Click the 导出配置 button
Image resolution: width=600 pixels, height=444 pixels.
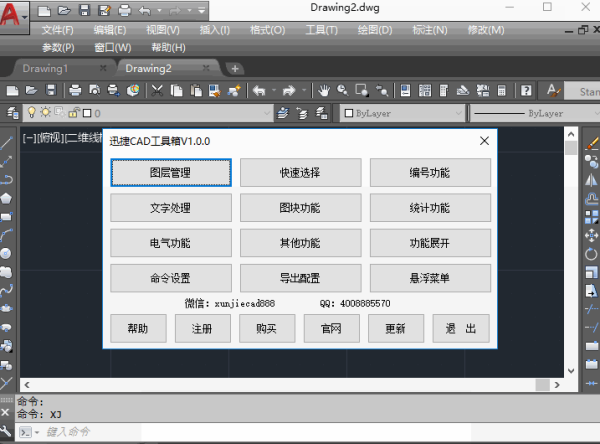(x=300, y=278)
